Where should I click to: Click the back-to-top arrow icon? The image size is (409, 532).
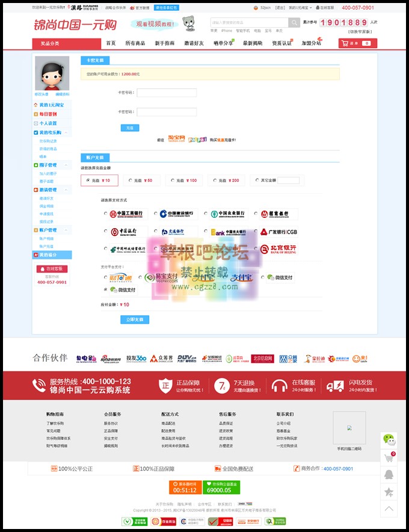pyautogui.click(x=389, y=509)
